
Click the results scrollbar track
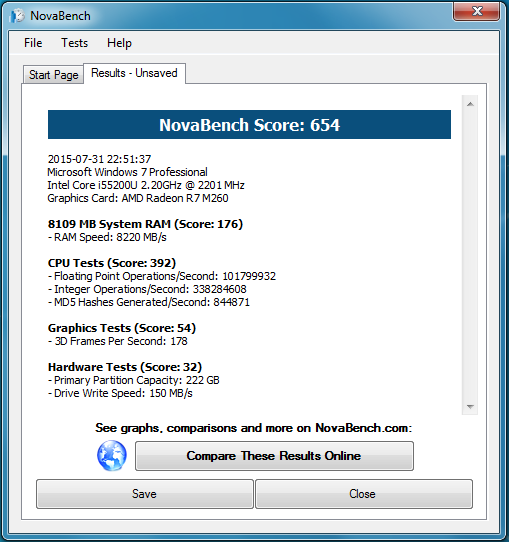(x=470, y=255)
